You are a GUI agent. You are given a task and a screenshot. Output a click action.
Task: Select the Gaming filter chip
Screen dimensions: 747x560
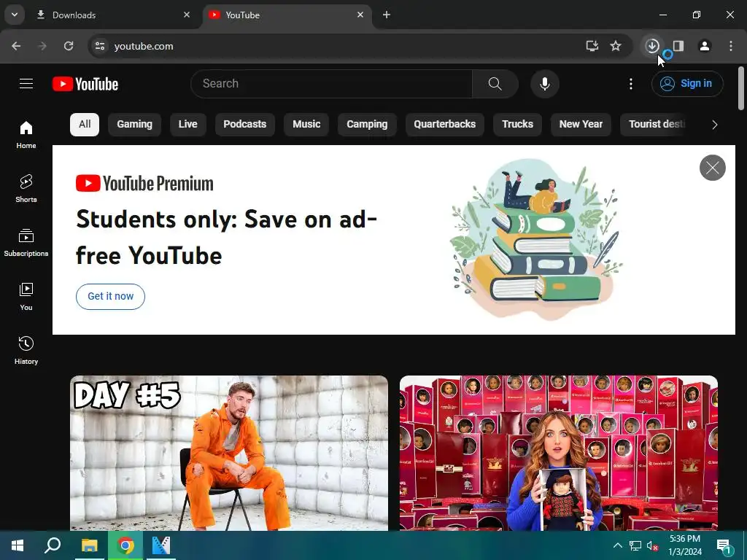pos(134,124)
